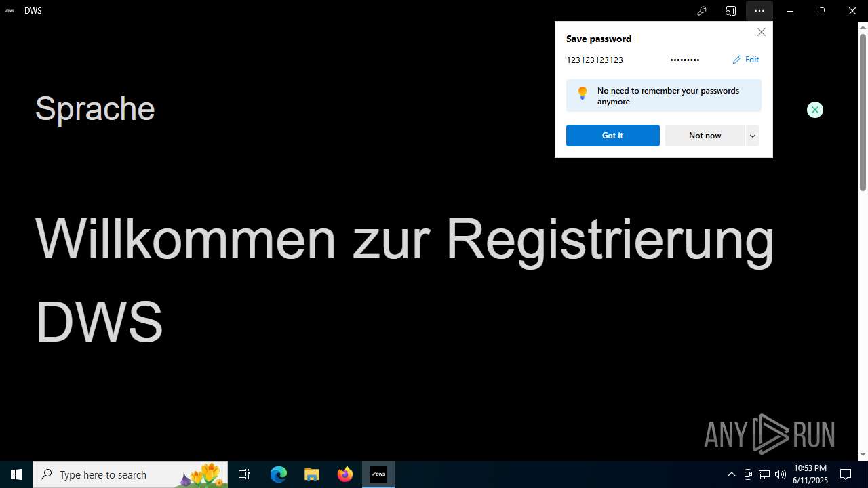This screenshot has height=488, width=868.
Task: Open the notification center icon
Action: 846,474
